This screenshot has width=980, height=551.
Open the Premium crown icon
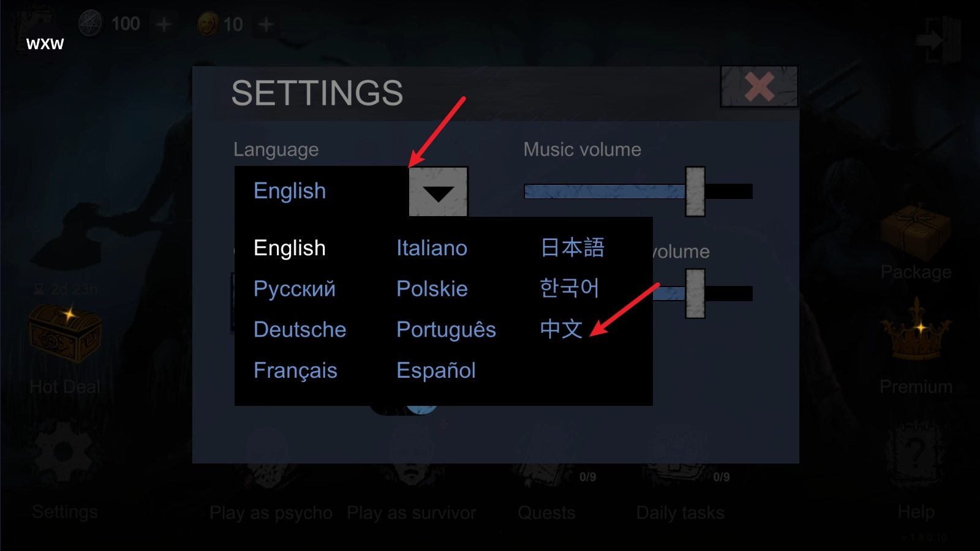pyautogui.click(x=916, y=329)
